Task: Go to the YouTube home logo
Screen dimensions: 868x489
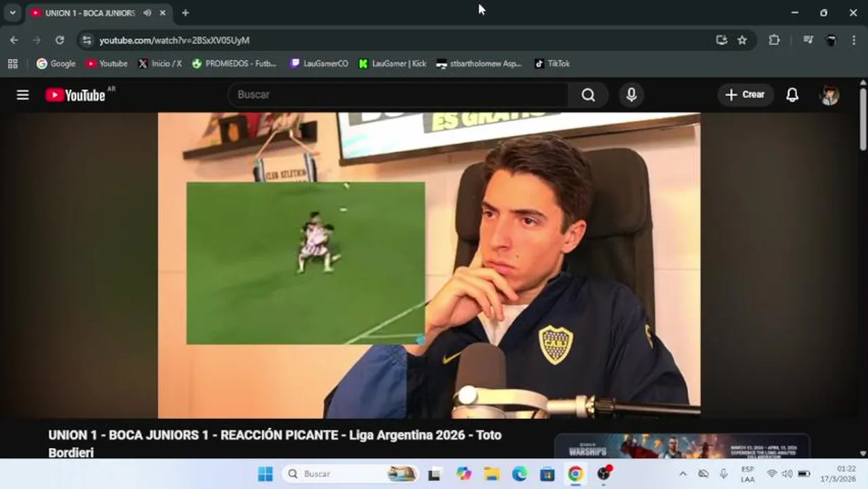Action: pos(76,95)
